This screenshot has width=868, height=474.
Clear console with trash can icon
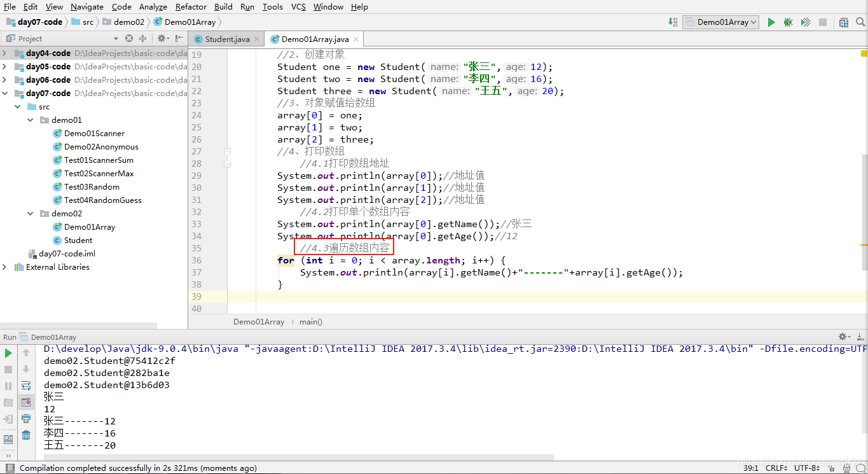click(26, 435)
